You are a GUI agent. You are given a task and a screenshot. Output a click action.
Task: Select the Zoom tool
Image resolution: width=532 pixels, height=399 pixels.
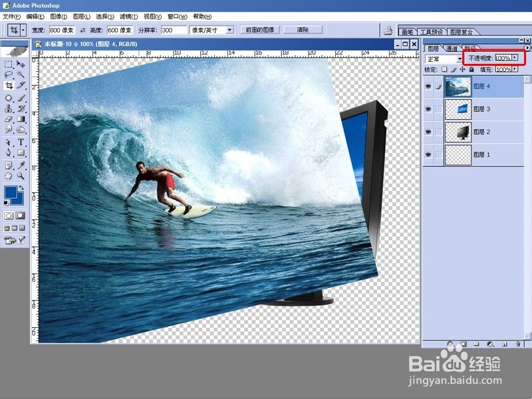19,176
